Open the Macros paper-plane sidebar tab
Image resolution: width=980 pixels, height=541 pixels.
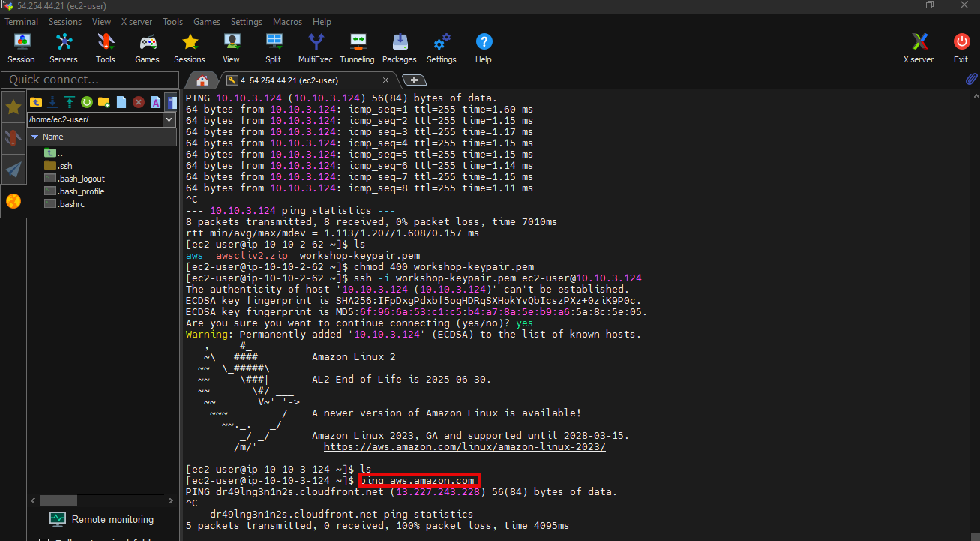(x=13, y=170)
